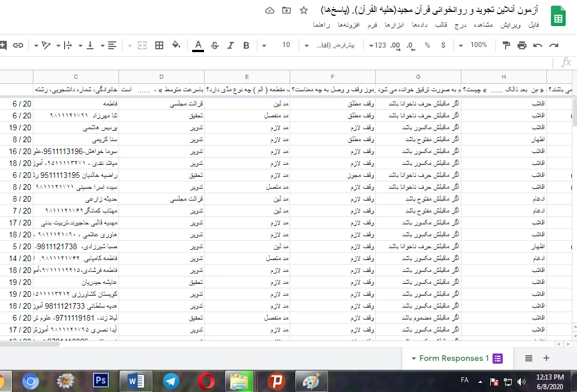
Task: Click the currency dollar format icon
Action: (443, 45)
